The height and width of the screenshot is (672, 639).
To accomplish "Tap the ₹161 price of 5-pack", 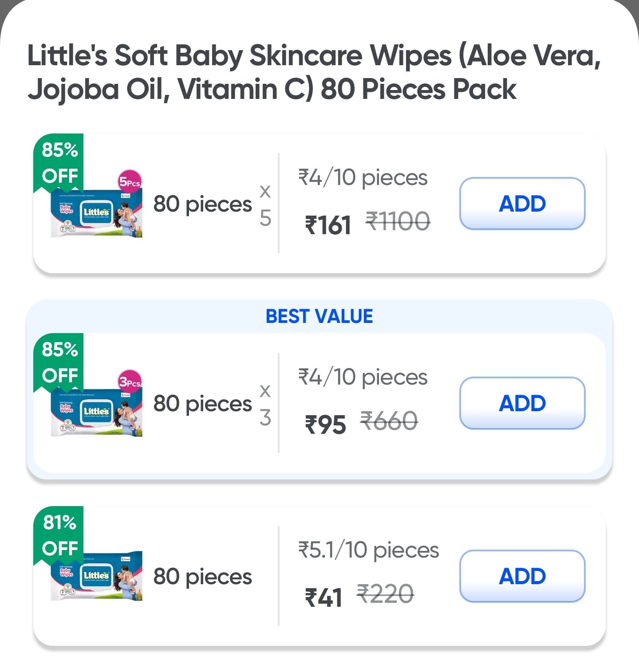I will pos(328,224).
